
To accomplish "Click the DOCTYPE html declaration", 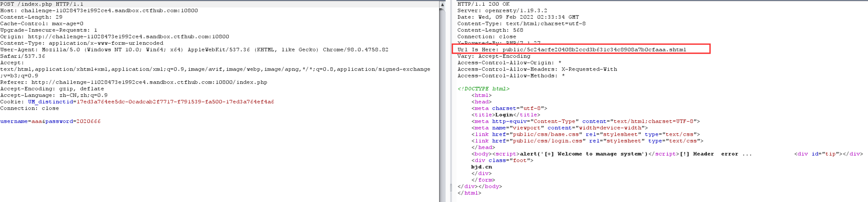I will 483,89.
